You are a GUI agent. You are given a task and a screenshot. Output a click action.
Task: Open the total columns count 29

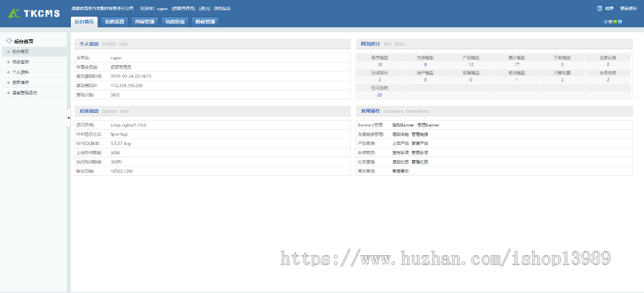pyautogui.click(x=379, y=95)
